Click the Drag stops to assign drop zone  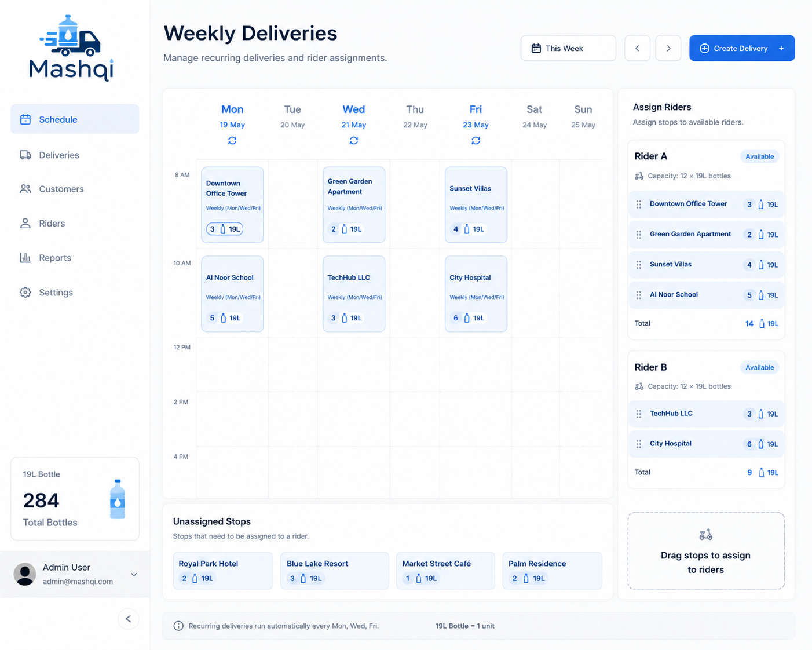(706, 551)
